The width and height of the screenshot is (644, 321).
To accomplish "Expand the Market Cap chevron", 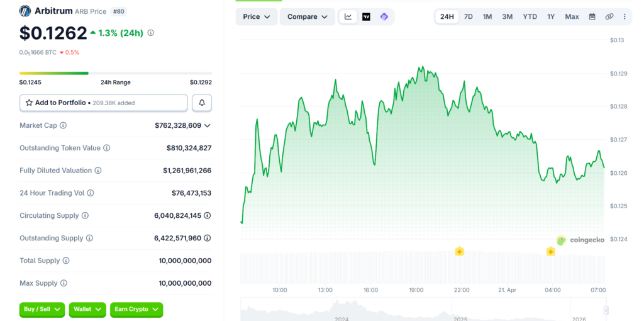I will point(208,126).
